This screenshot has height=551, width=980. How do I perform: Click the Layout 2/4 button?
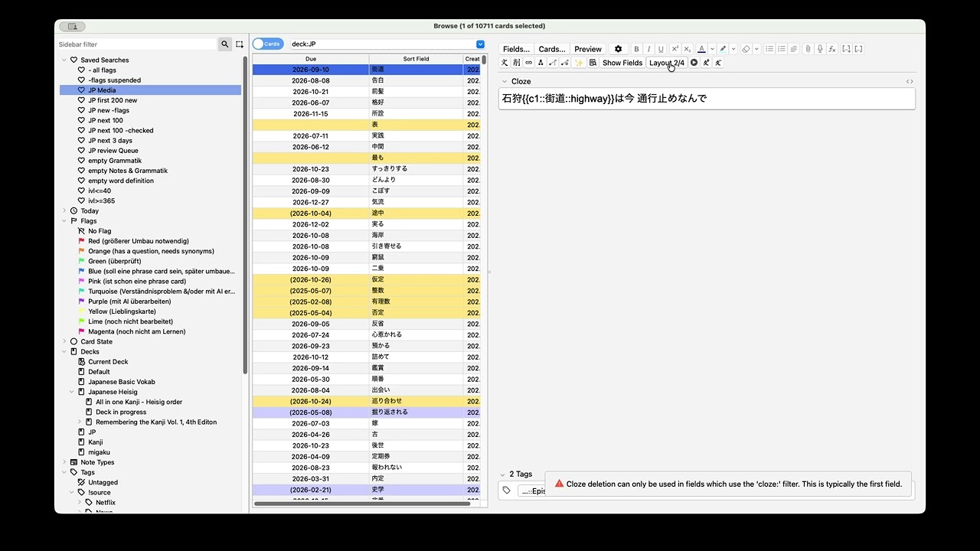pos(667,63)
